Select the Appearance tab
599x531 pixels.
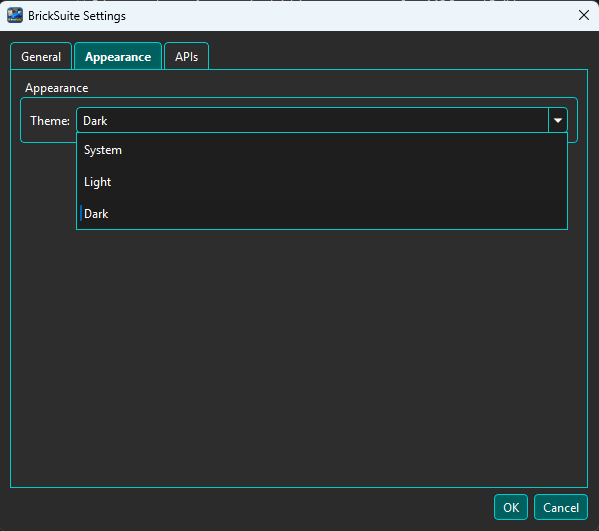[118, 57]
